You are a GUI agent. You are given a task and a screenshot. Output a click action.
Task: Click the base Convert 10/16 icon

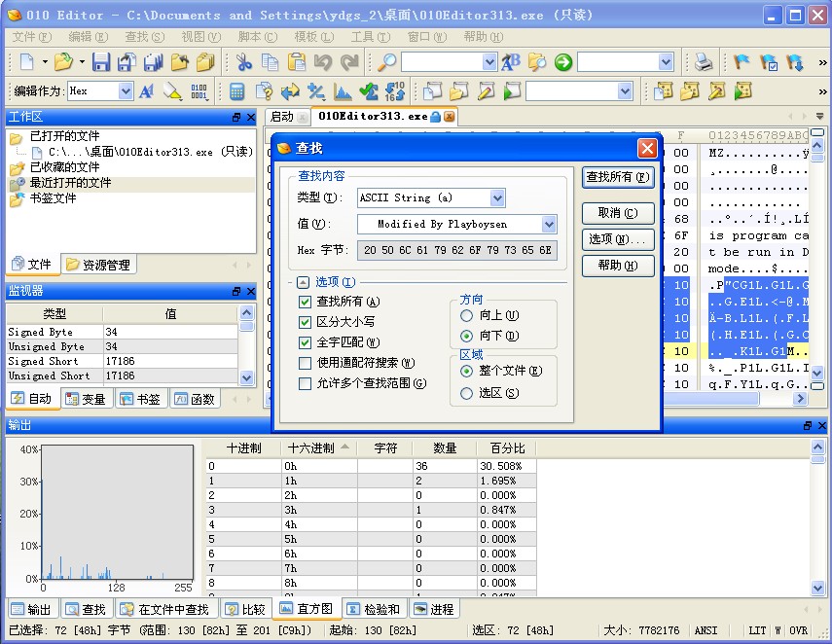[x=395, y=91]
